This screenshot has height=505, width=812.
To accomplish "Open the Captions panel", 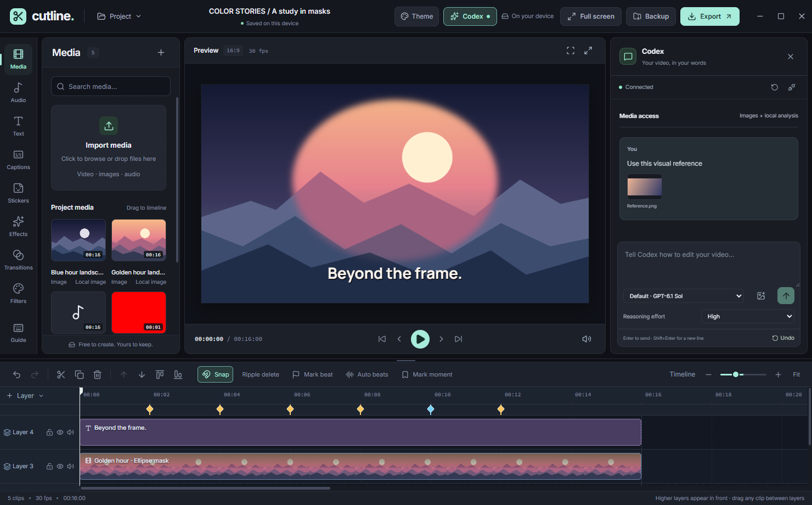I will [x=18, y=159].
